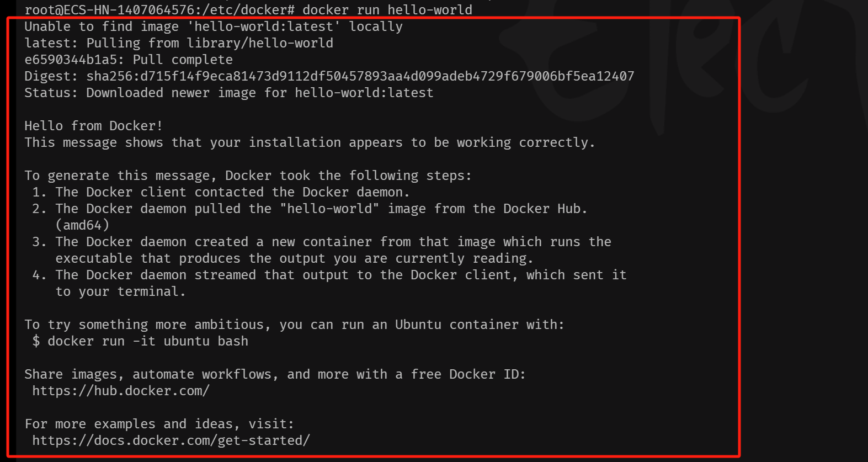
Task: Click the 'docker run hello-world' command text
Action: pyautogui.click(x=387, y=9)
